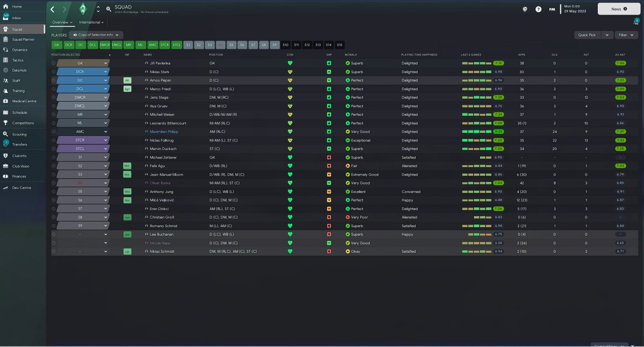Open the notification icon with badge 5
644x347 pixels.
tap(636, 22)
